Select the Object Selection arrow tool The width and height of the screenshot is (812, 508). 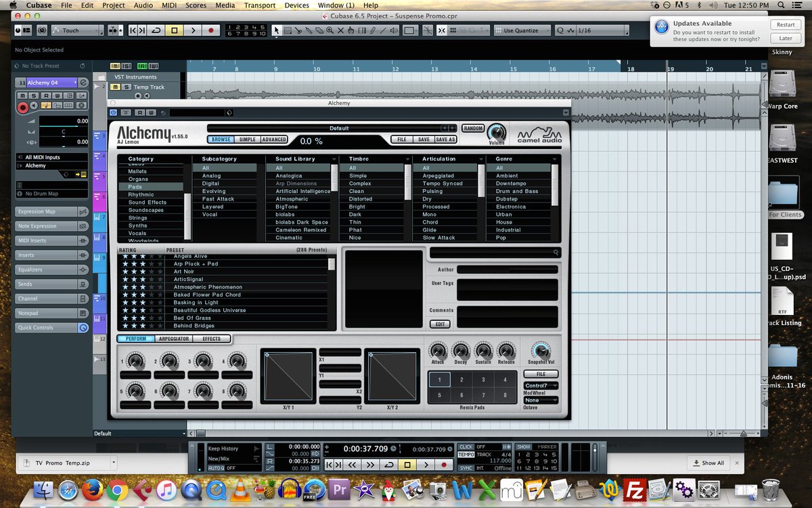tap(277, 30)
